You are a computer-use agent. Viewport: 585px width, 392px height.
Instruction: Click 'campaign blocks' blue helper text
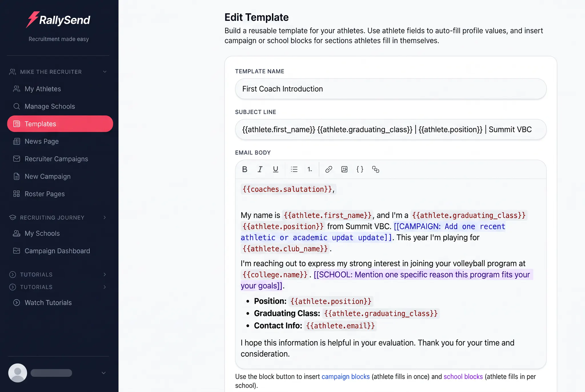click(x=346, y=377)
